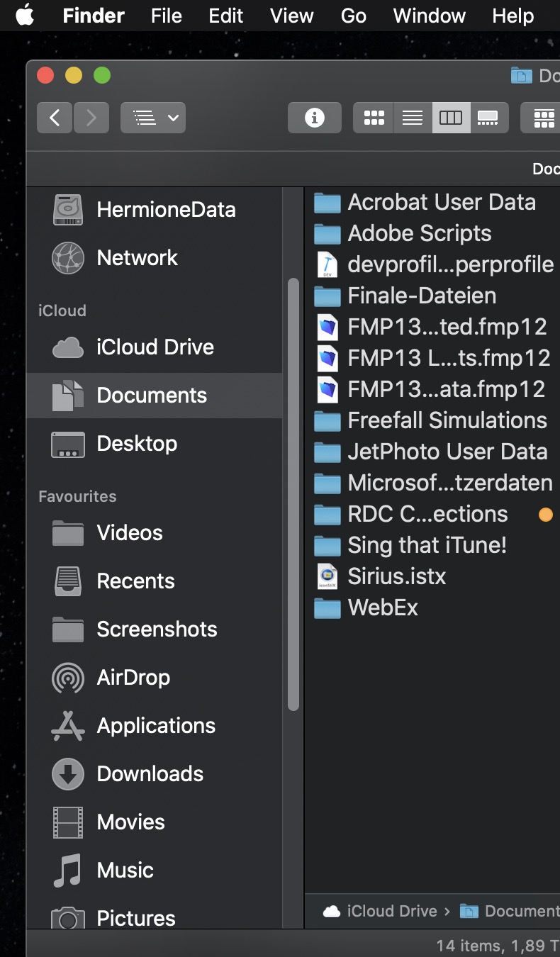This screenshot has width=560, height=957.
Task: Go back to previous folder
Action: coord(55,118)
